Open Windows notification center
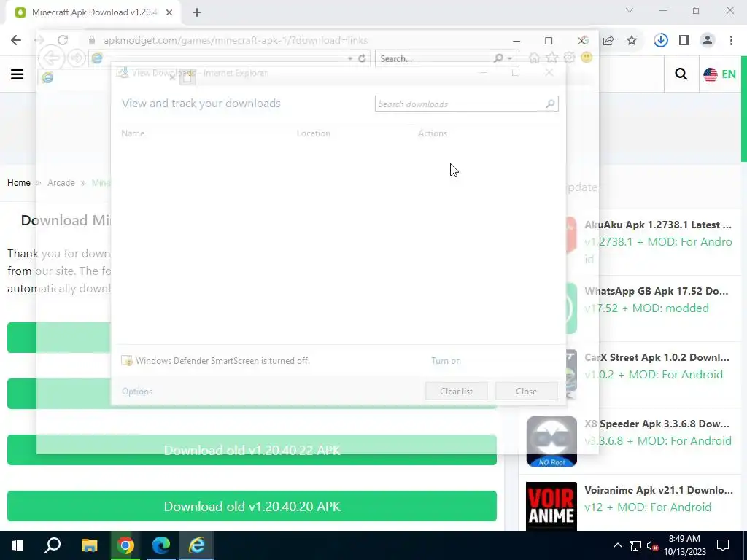This screenshot has height=560, width=747. click(723, 545)
